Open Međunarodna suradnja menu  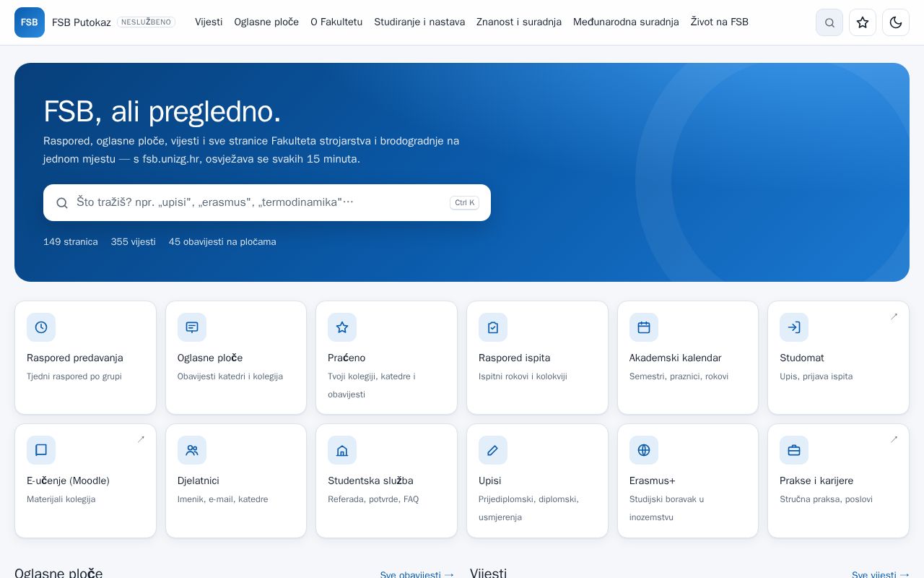pos(626,22)
